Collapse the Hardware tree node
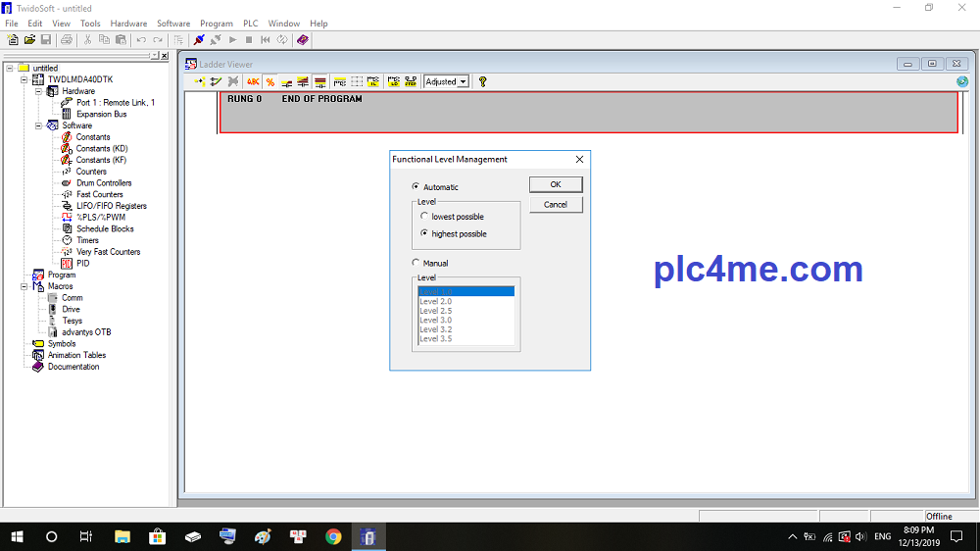The image size is (980, 551). [x=39, y=91]
